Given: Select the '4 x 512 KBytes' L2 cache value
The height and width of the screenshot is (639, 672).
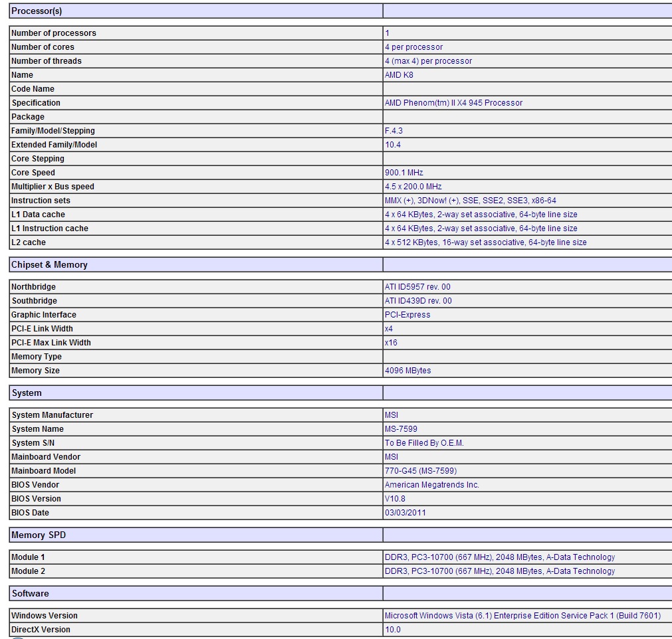Looking at the screenshot, I should pos(486,242).
